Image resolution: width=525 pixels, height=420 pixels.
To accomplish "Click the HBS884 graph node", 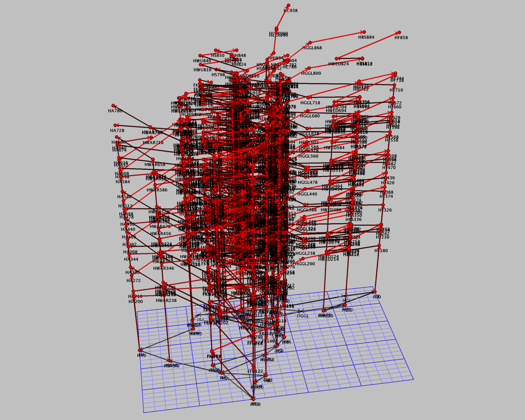I will [x=364, y=32].
